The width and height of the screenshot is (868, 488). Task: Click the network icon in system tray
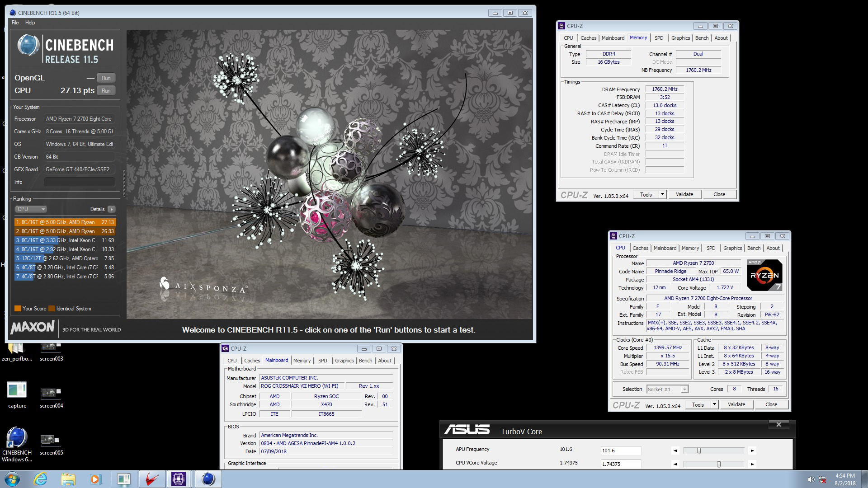pyautogui.click(x=823, y=479)
